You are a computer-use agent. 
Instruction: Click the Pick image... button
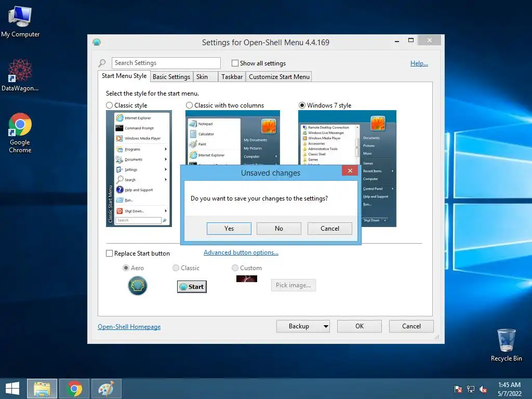[293, 285]
